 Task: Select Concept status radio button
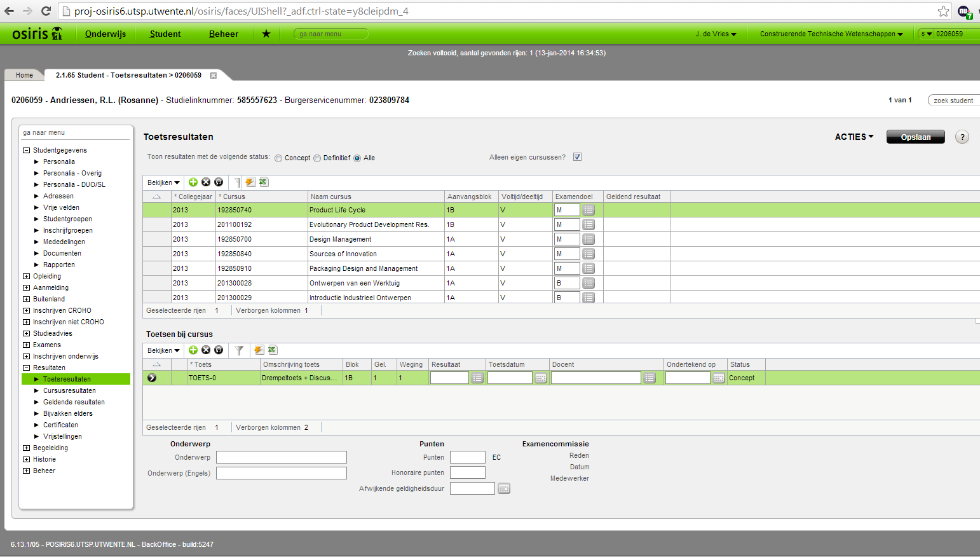click(278, 158)
